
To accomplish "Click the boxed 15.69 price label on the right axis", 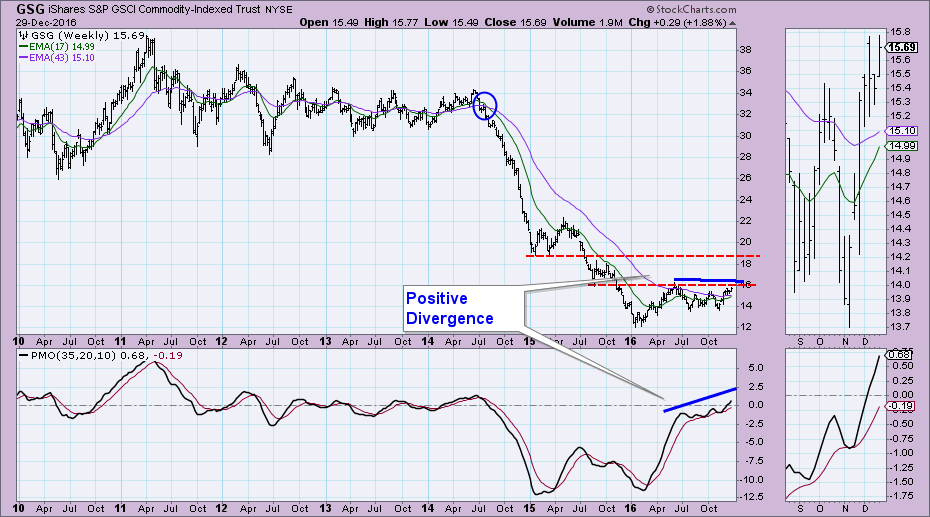I will tap(902, 47).
